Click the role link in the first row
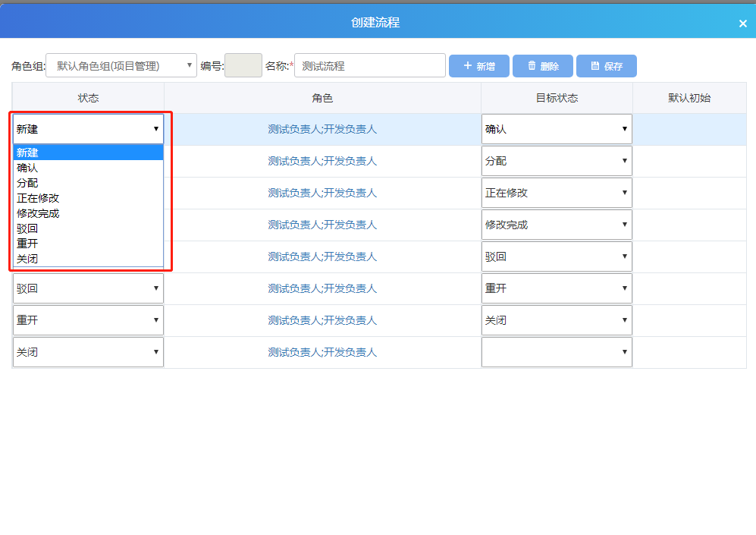756x535 pixels. [322, 129]
